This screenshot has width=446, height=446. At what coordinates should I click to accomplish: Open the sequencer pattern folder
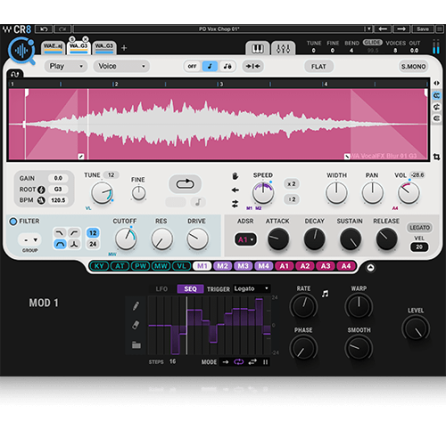[x=136, y=345]
